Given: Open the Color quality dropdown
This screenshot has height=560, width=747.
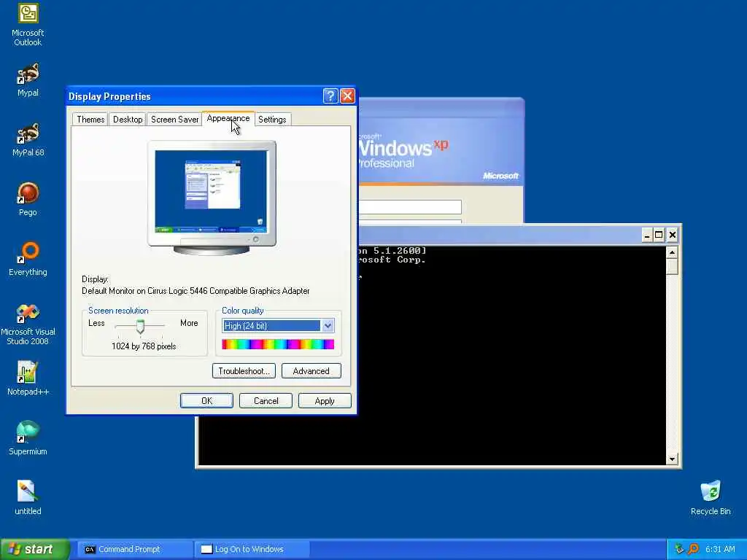Looking at the screenshot, I should pyautogui.click(x=278, y=326).
